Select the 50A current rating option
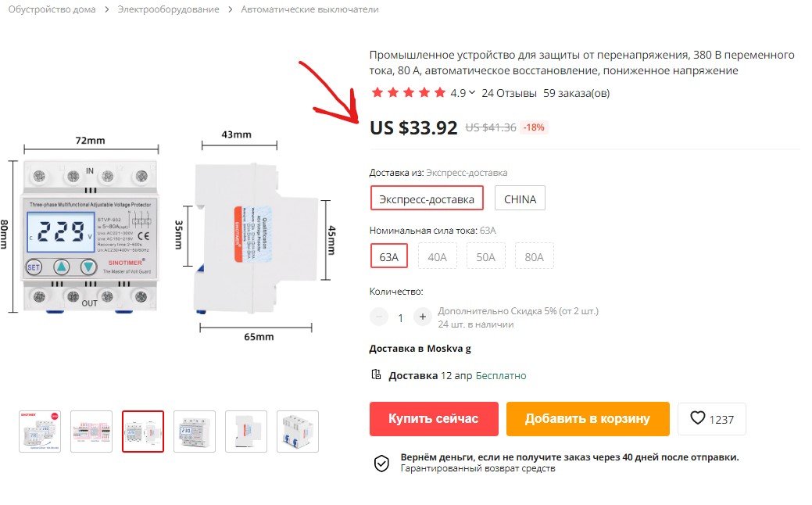The width and height of the screenshot is (812, 505). 486,256
